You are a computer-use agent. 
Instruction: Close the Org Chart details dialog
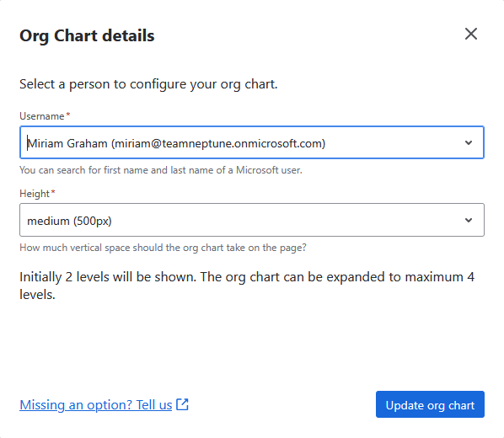471,34
